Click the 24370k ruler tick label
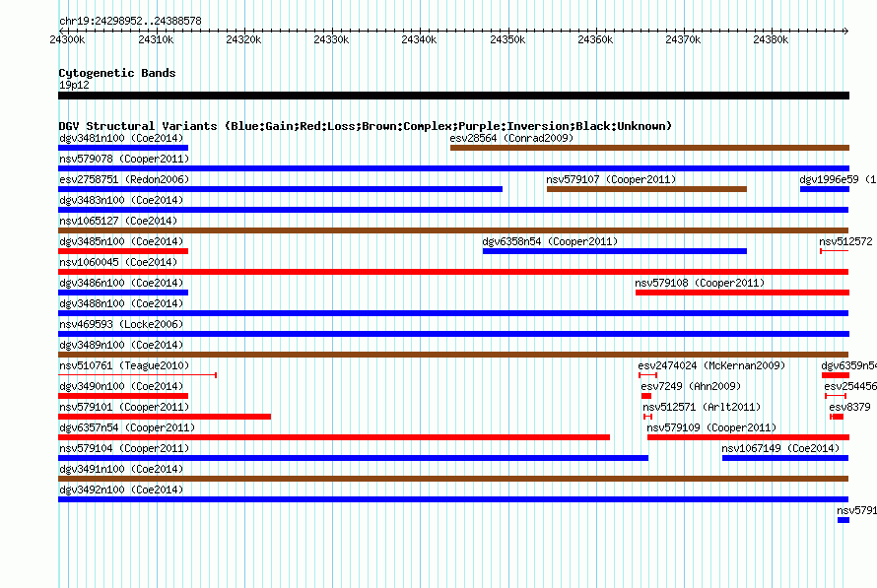 (x=683, y=39)
